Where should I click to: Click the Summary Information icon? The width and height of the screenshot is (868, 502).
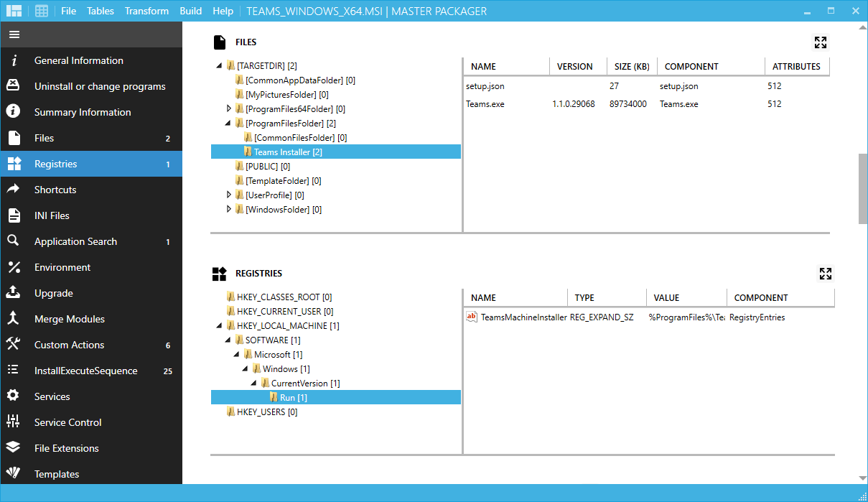pyautogui.click(x=14, y=112)
